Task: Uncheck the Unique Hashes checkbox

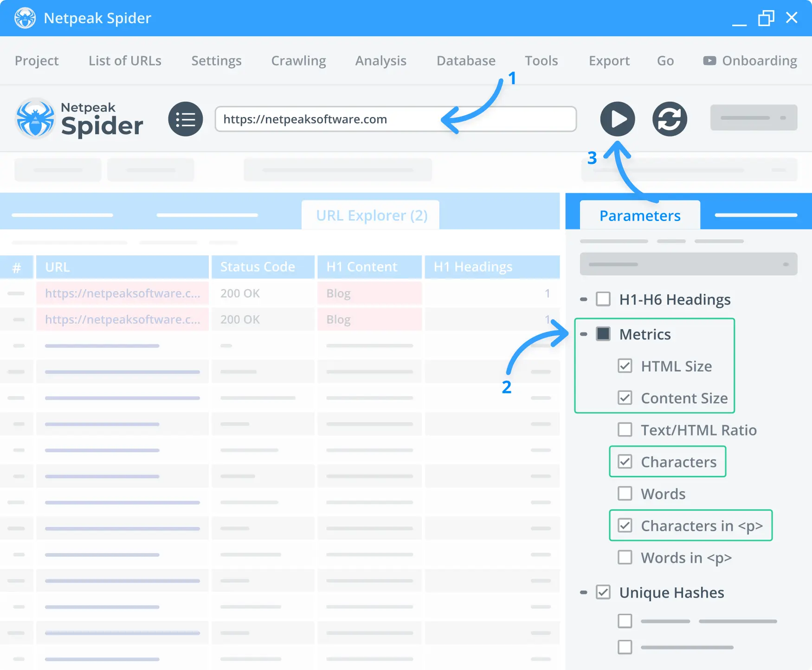Action: point(603,592)
